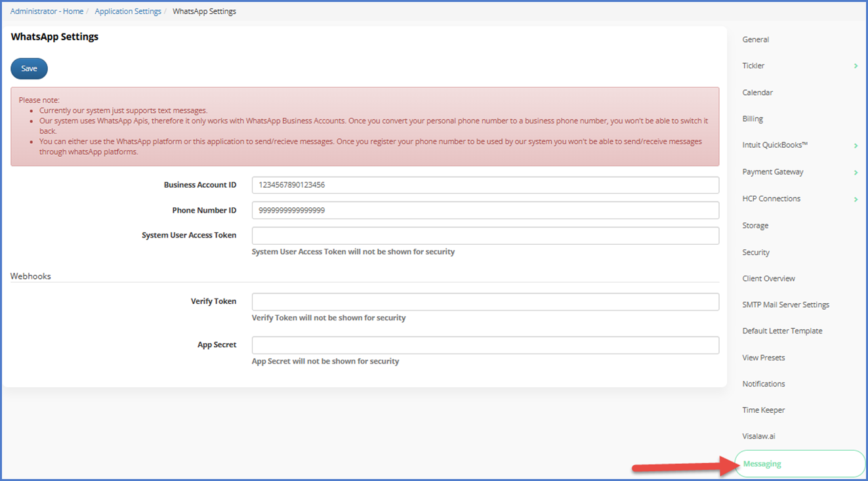Expand Payment Gateway submenu arrow
This screenshot has width=868, height=481.
pos(856,173)
